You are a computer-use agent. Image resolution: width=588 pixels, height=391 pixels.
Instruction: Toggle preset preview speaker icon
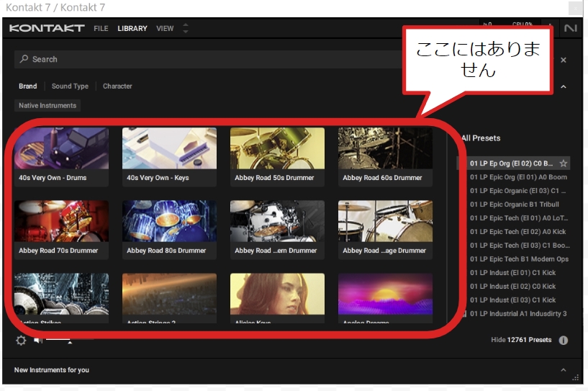click(38, 340)
